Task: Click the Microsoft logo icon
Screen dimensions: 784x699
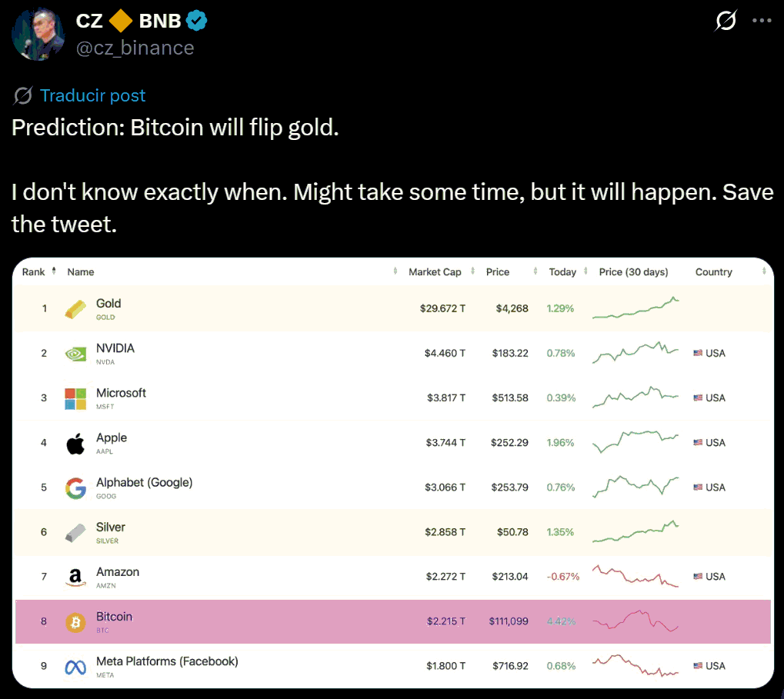Action: 75,398
